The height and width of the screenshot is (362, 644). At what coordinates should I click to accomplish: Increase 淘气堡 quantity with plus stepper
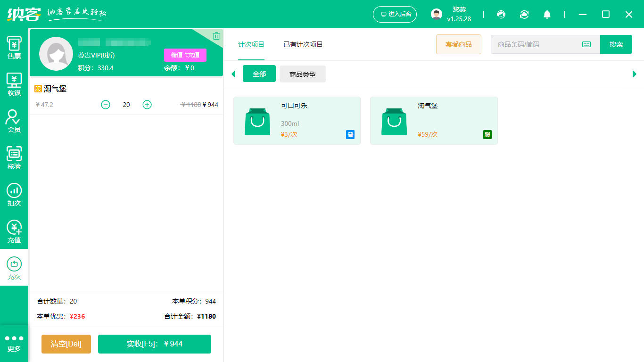[x=147, y=105]
